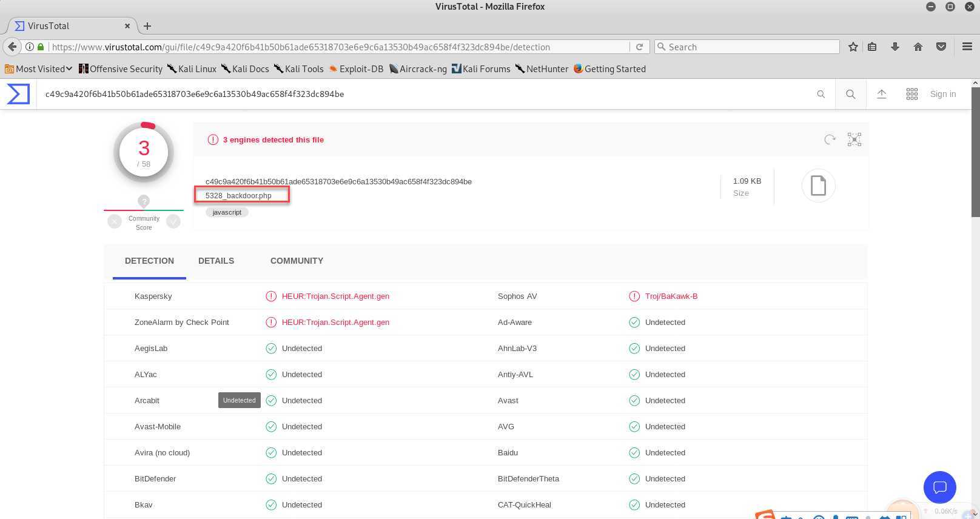The height and width of the screenshot is (519, 980).
Task: Open the Firefox hamburger menu
Action: pyautogui.click(x=967, y=47)
